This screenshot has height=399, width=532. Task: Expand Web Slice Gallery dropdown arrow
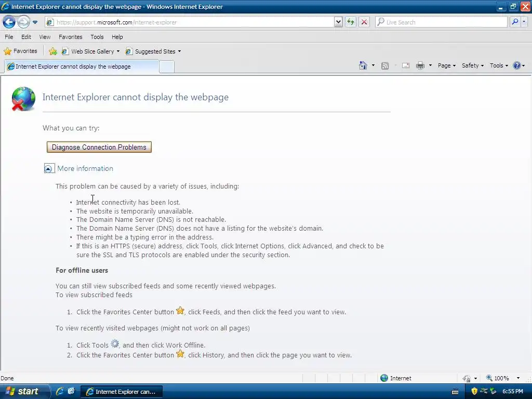point(118,51)
